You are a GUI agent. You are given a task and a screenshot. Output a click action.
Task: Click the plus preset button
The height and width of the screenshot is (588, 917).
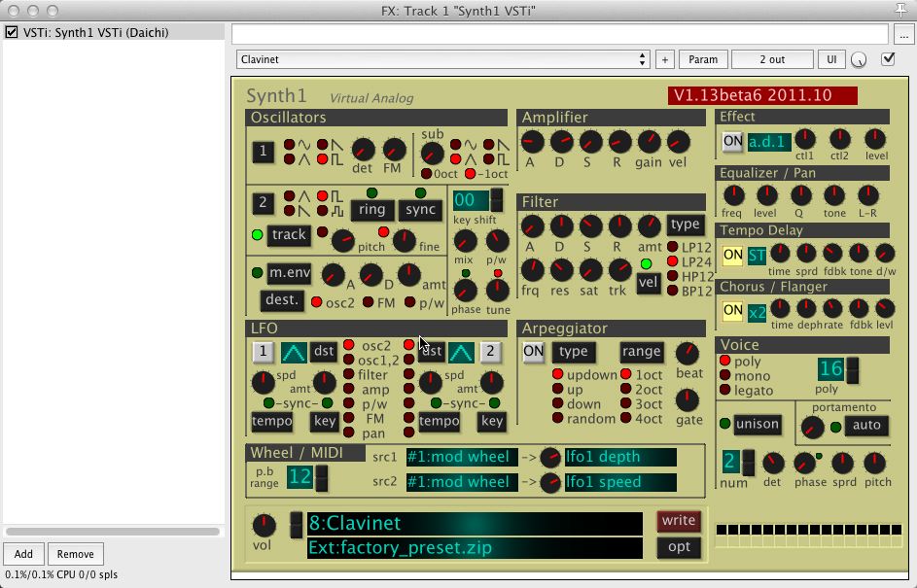pyautogui.click(x=664, y=59)
